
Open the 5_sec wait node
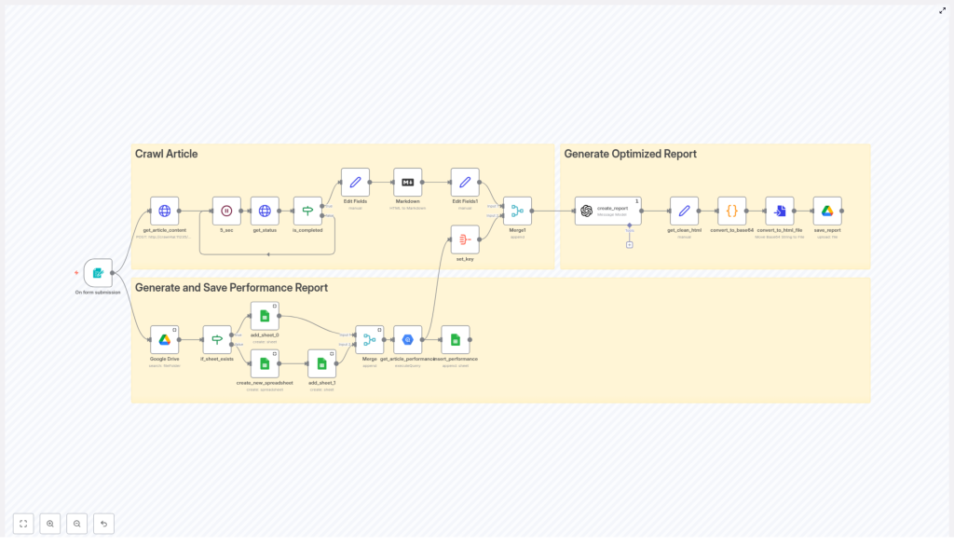[226, 211]
